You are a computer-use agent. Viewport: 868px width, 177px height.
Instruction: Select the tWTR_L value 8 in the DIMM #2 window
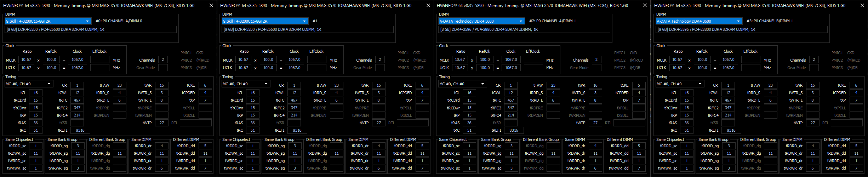pyautogui.click(x=595, y=100)
